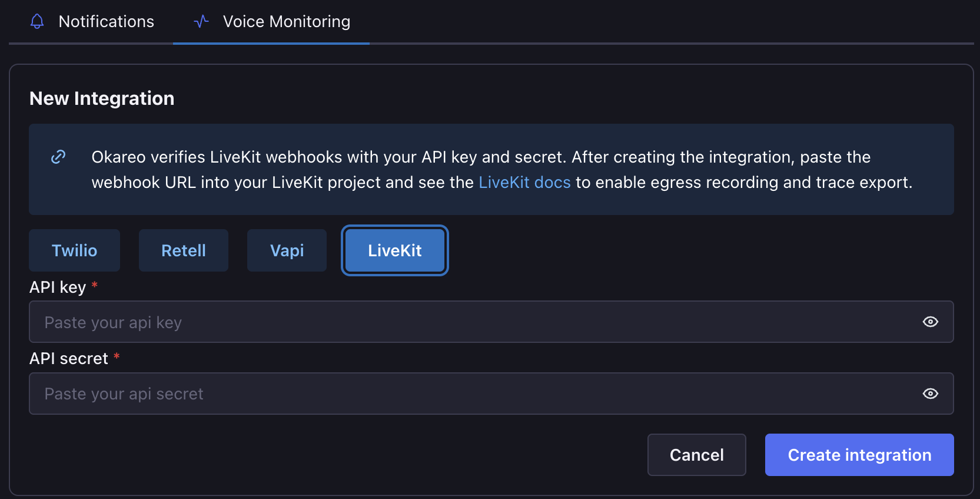Screen dimensions: 980x499
Task: Click the API key label
Action: 58,287
